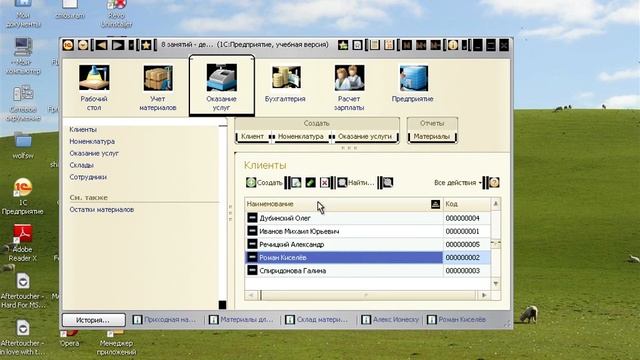The width and height of the screenshot is (640, 360).
Task: Click Клиенты in the navigation panel
Action: 83,129
